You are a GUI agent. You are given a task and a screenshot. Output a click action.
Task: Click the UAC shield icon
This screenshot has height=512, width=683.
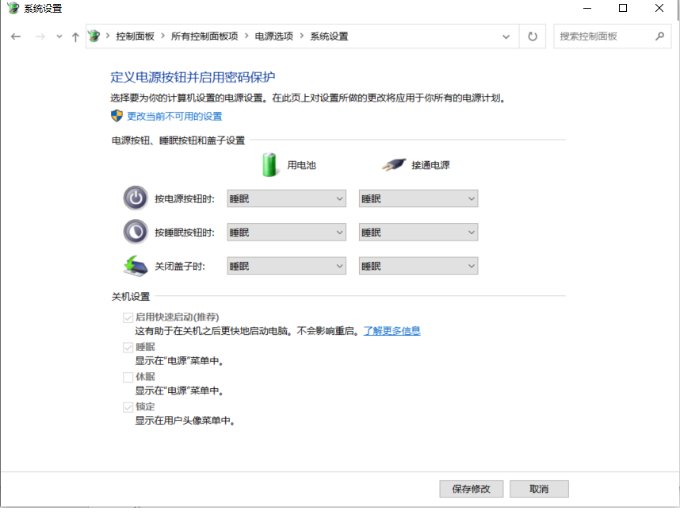tap(117, 116)
